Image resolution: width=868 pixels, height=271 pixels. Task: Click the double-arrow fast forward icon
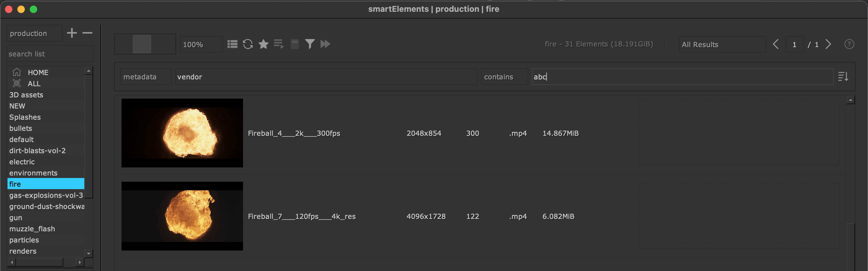325,44
